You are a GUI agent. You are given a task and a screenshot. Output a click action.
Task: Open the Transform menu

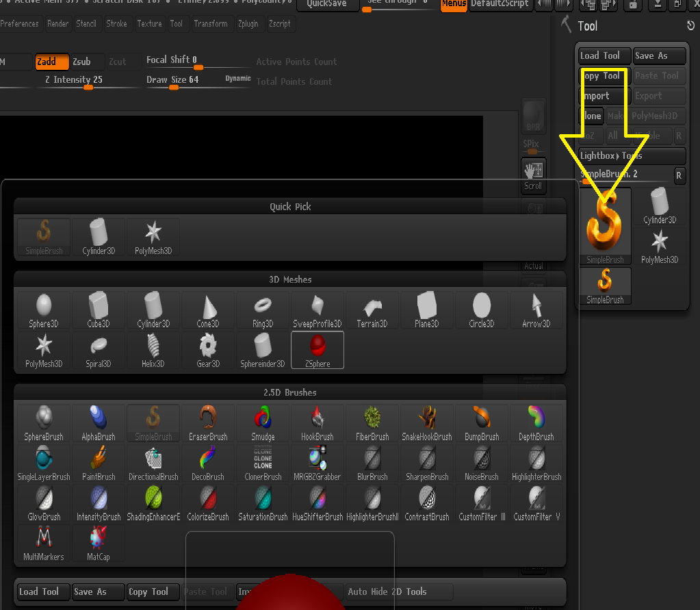[x=211, y=24]
